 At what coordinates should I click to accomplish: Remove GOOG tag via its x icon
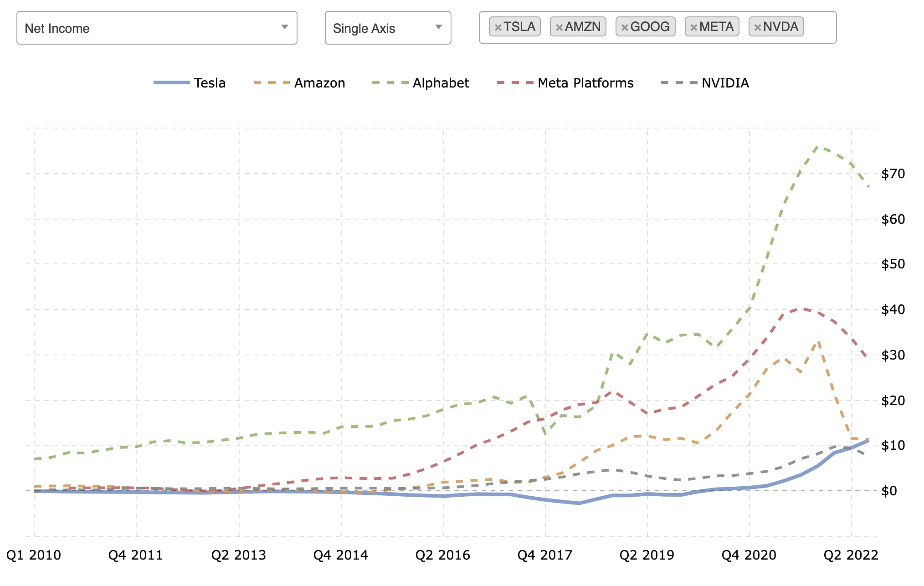click(625, 27)
